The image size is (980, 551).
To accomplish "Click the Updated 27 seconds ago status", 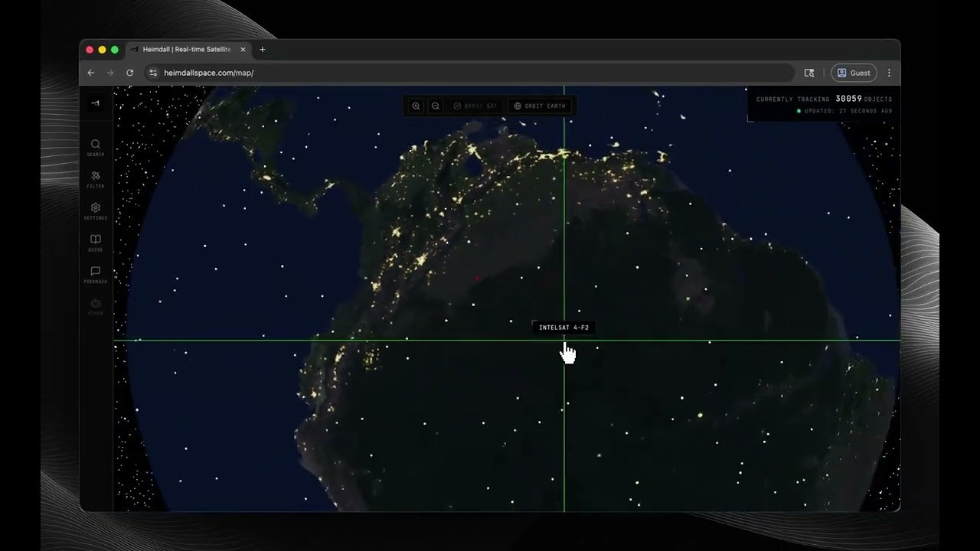I will click(x=844, y=111).
